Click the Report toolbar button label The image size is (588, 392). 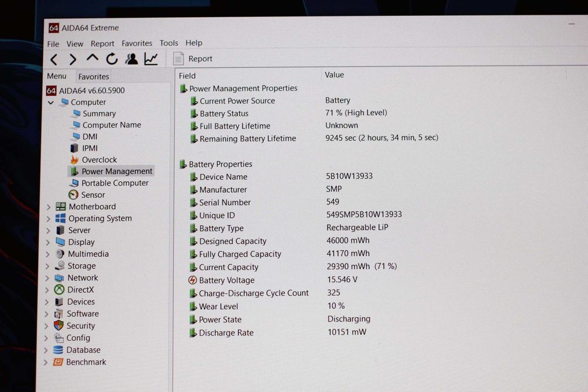(201, 58)
